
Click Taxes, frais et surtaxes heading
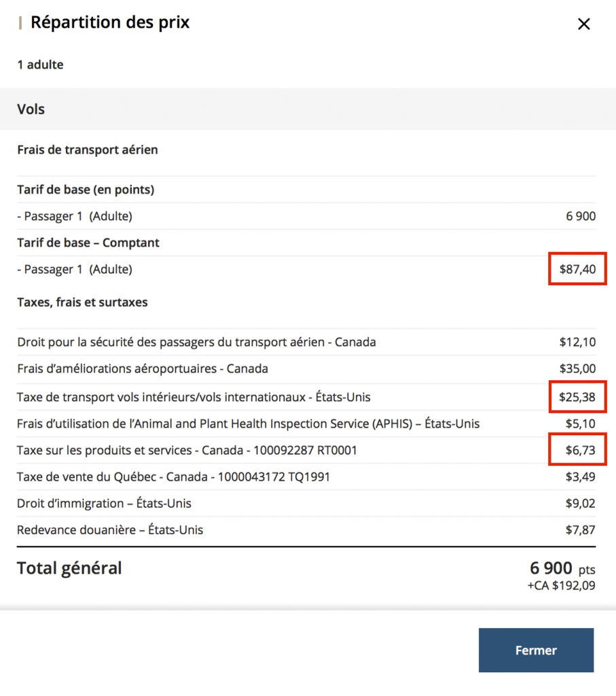tap(82, 302)
